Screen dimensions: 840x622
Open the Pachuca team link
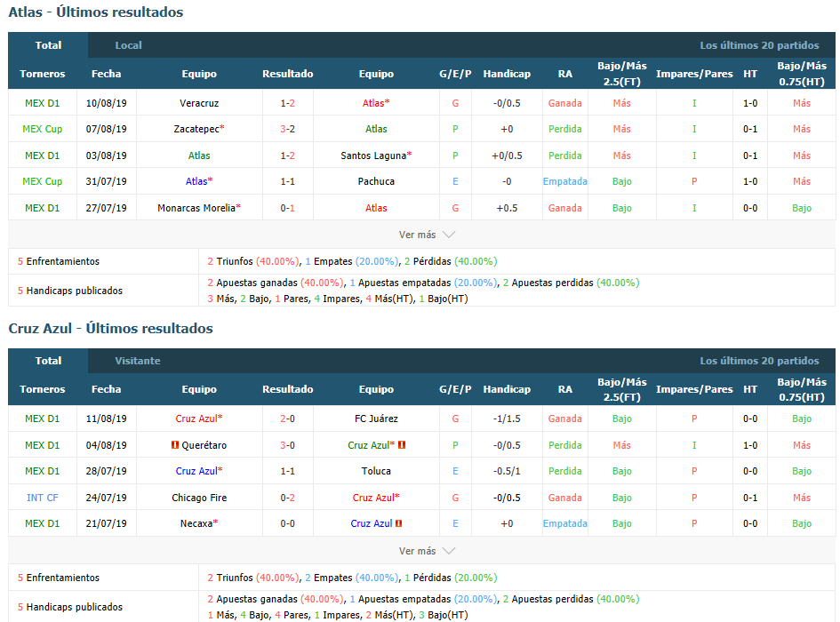click(x=376, y=181)
